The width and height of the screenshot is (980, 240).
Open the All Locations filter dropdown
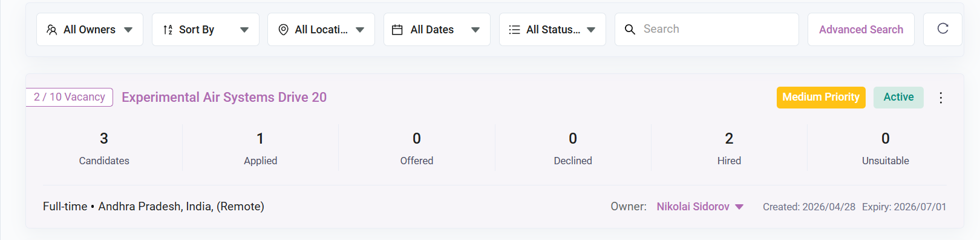[321, 29]
